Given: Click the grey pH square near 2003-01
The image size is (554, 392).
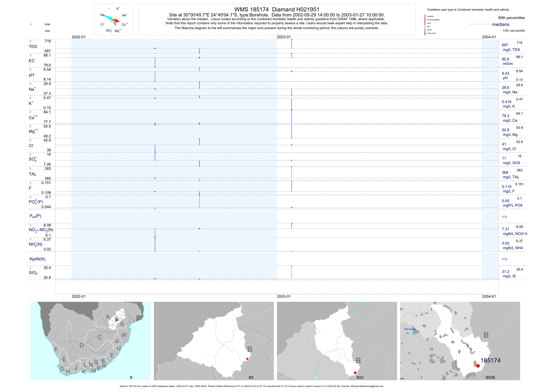Looking at the screenshot, I should [x=291, y=71].
